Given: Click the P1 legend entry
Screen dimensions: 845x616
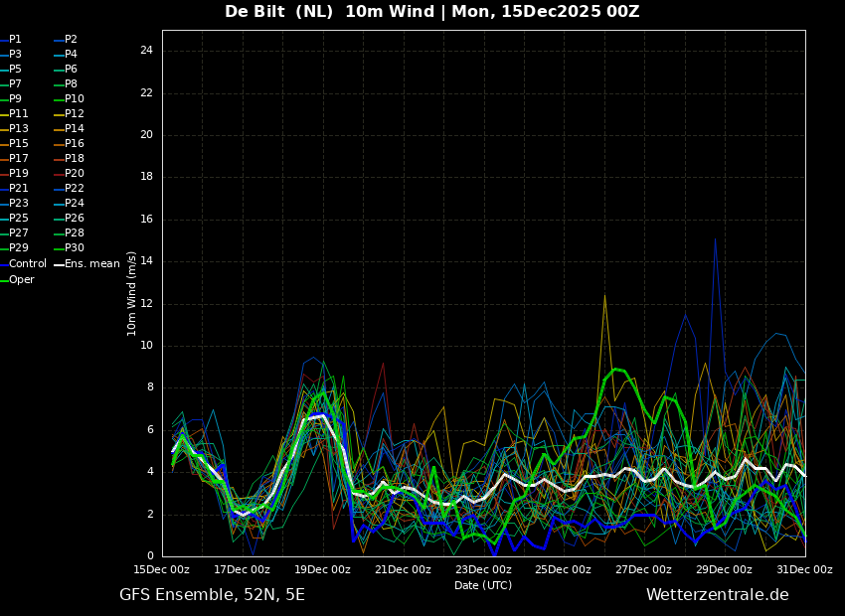Looking at the screenshot, I should [x=11, y=40].
